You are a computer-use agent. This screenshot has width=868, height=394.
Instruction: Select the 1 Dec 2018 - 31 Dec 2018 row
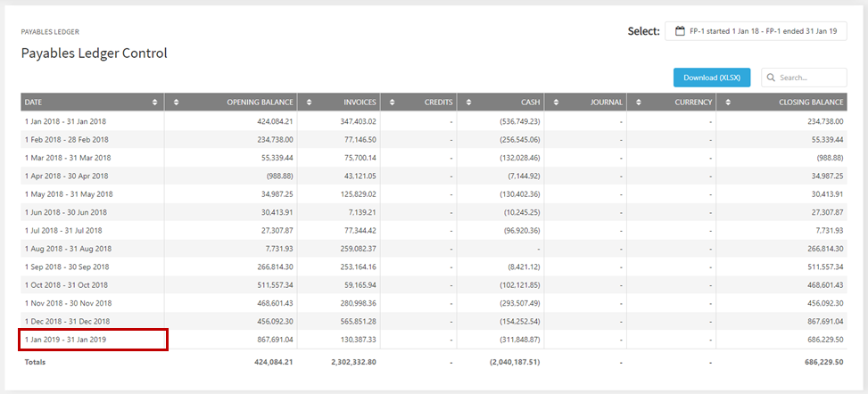[434, 322]
